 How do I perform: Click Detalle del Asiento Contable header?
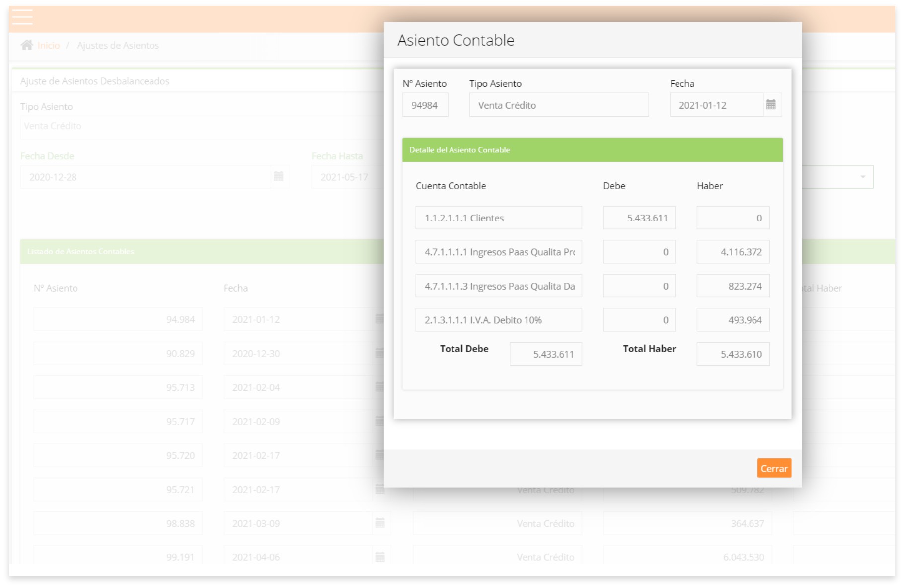click(x=593, y=150)
